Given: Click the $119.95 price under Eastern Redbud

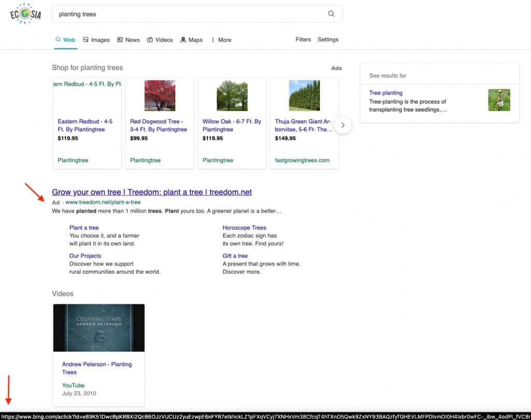Looking at the screenshot, I should tap(68, 138).
